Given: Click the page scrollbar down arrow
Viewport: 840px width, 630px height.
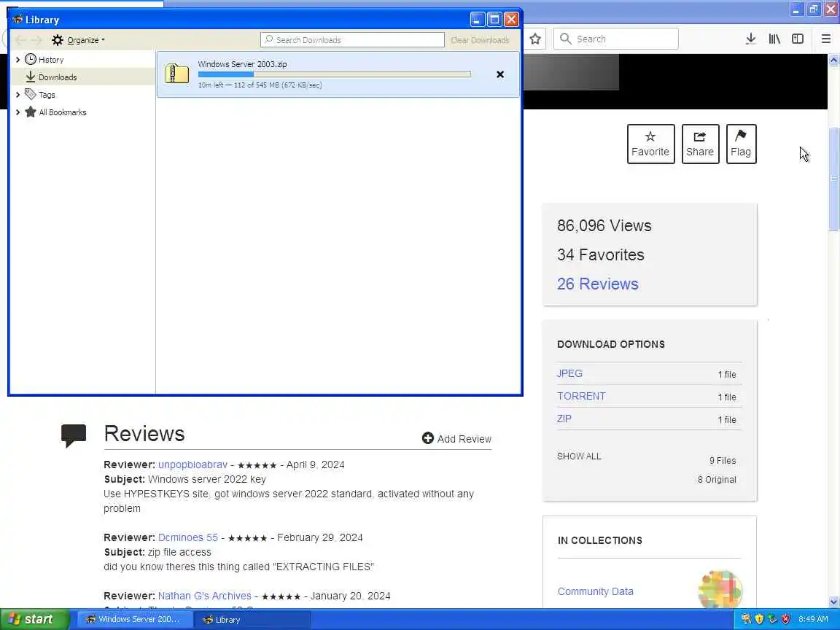Looking at the screenshot, I should (833, 602).
